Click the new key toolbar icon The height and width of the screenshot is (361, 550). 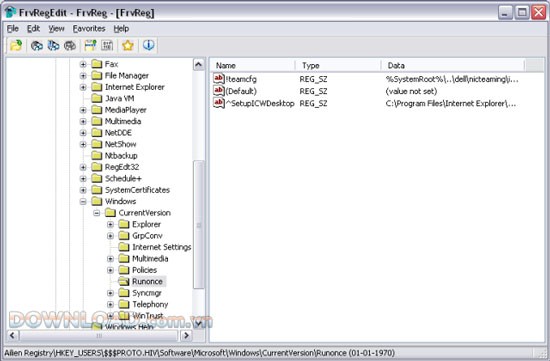tap(90, 45)
